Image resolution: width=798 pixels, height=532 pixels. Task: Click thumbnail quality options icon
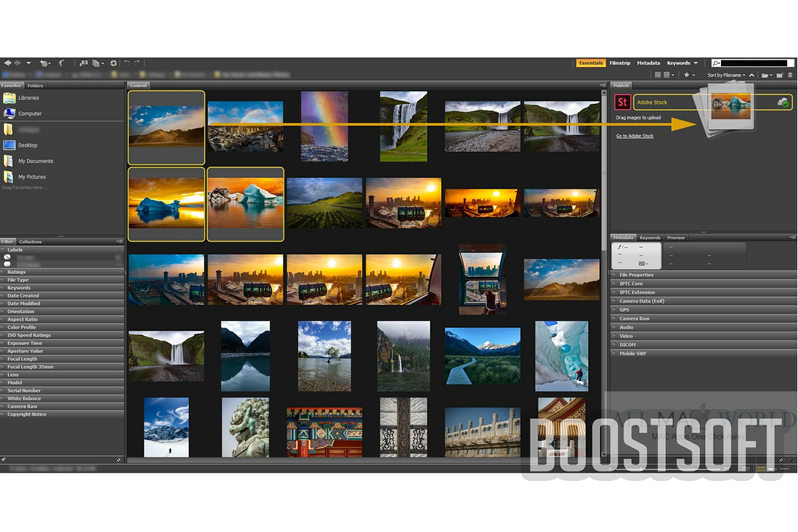pos(669,75)
